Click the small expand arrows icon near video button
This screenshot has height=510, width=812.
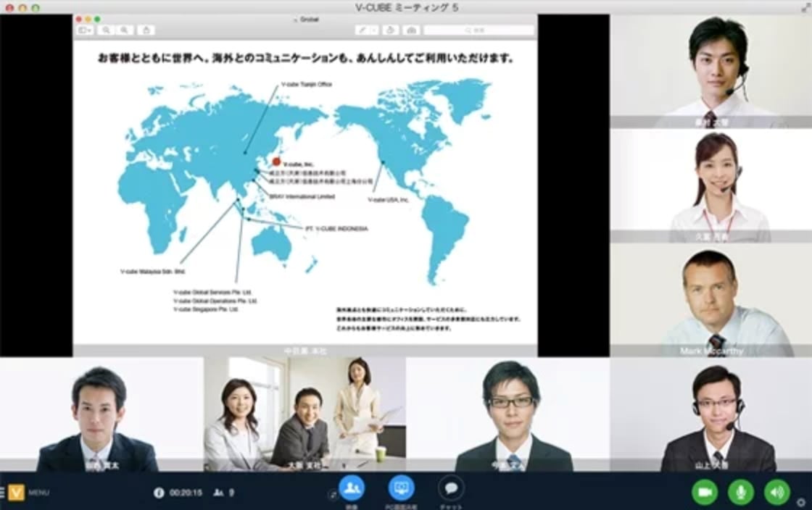pyautogui.click(x=333, y=495)
